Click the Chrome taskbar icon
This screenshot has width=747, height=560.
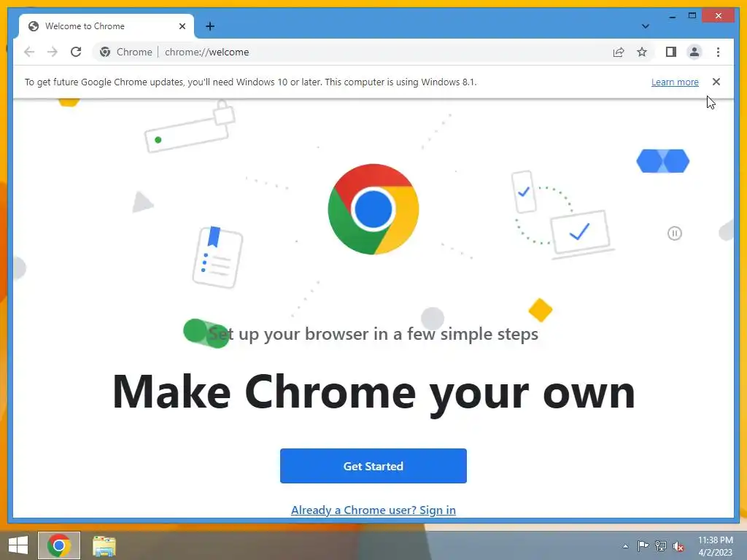(59, 545)
